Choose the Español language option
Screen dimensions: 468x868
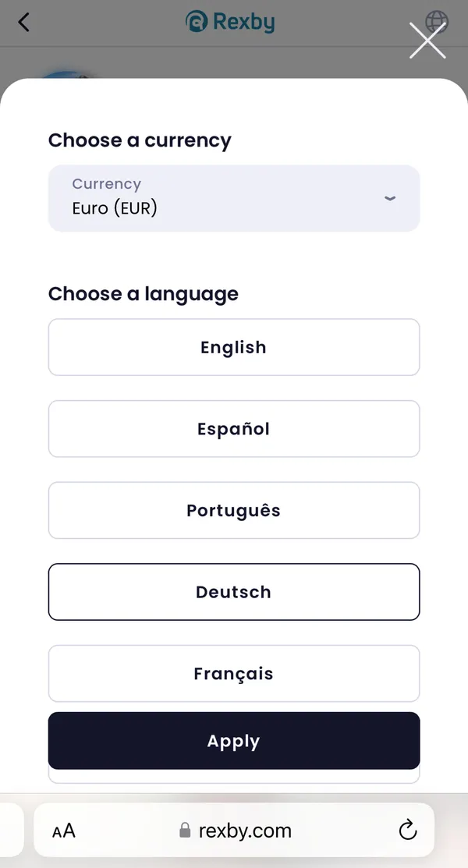(233, 429)
